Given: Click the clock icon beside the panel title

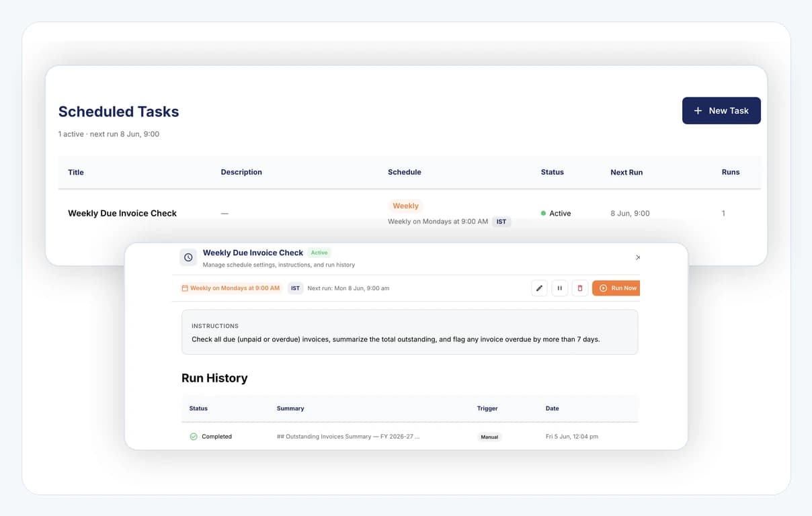Looking at the screenshot, I should (x=188, y=257).
